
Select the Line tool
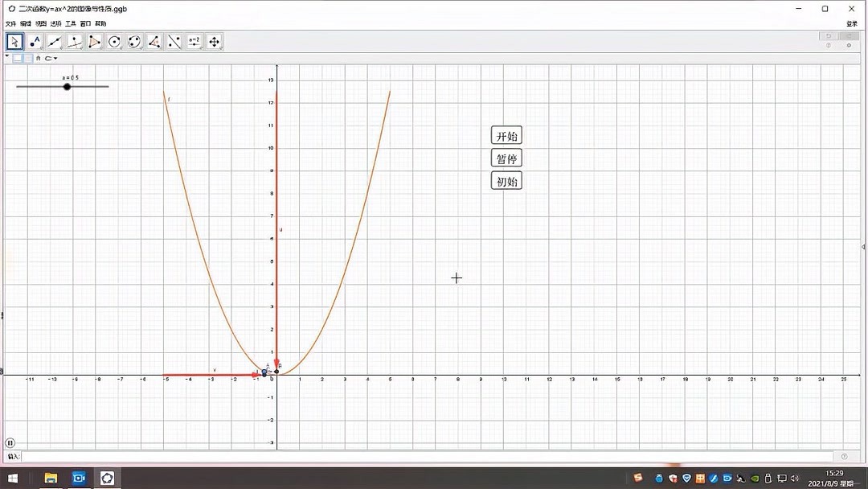point(55,41)
